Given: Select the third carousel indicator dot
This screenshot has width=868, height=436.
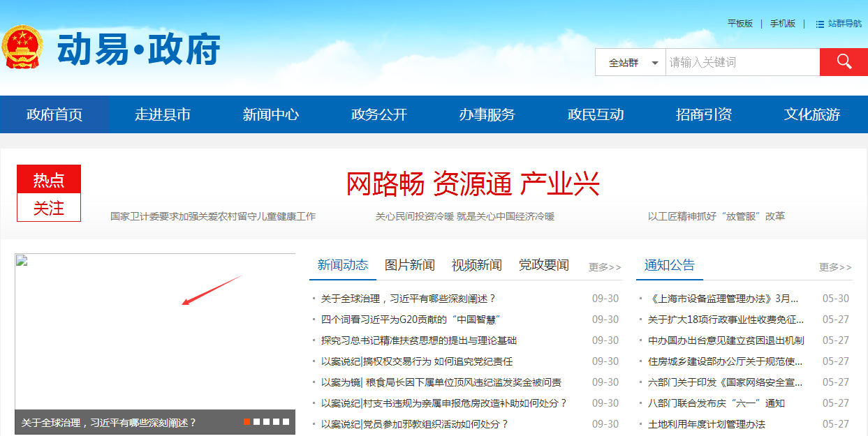Looking at the screenshot, I should click(267, 421).
